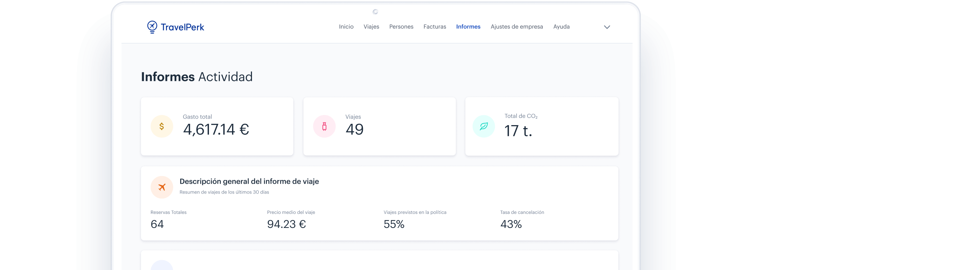980x270 pixels.
Task: Expand the account dropdown chevron
Action: (x=607, y=27)
